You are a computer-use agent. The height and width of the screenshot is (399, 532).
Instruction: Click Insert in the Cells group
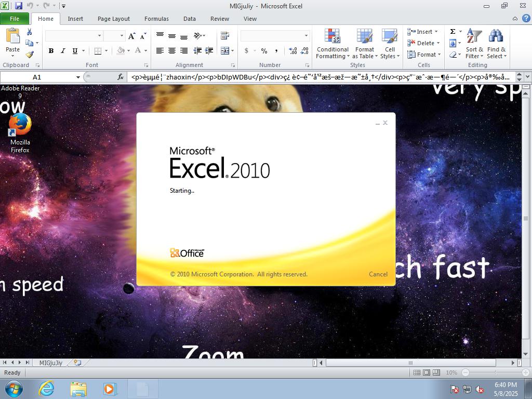point(423,32)
